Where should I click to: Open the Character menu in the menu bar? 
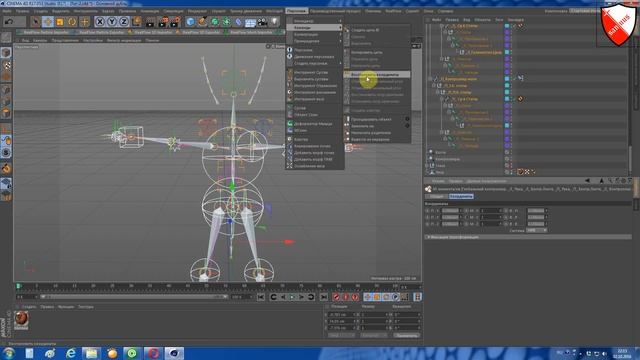click(296, 11)
